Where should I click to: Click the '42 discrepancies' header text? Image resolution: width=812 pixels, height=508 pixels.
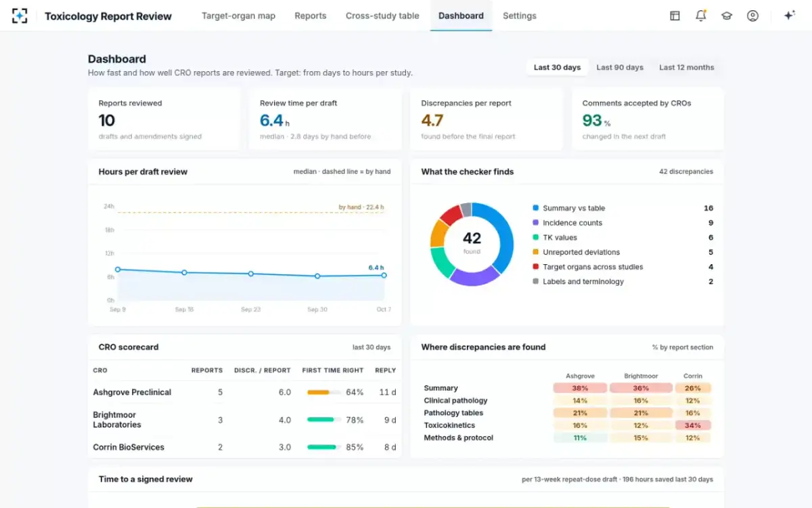[x=686, y=172]
